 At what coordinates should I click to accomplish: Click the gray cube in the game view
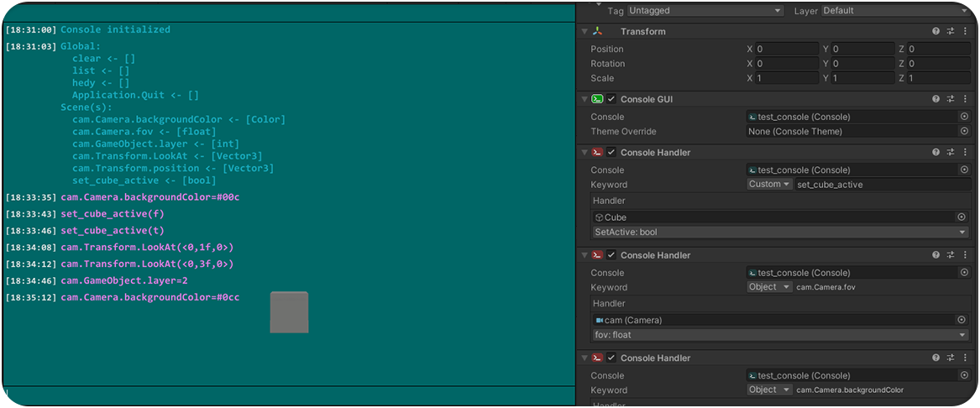pyautogui.click(x=289, y=311)
